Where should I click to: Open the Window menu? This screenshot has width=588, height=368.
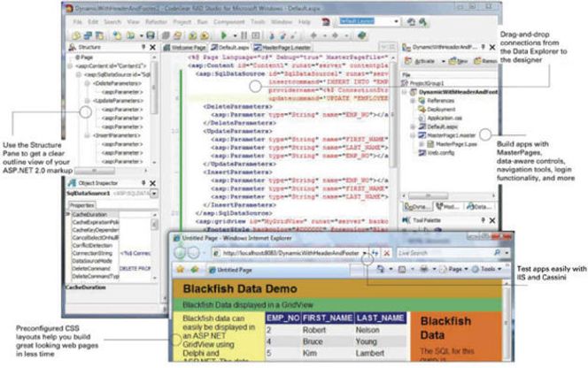[282, 22]
